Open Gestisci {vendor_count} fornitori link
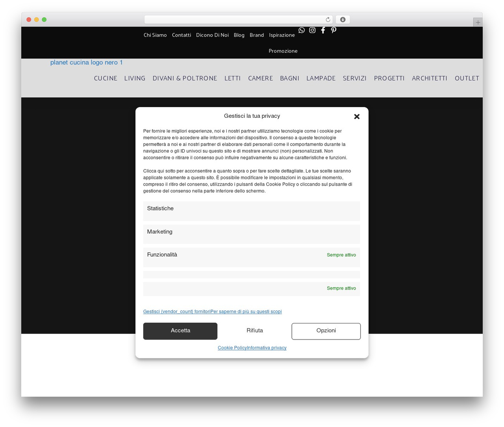Image resolution: width=504 pixels, height=427 pixels. click(177, 312)
